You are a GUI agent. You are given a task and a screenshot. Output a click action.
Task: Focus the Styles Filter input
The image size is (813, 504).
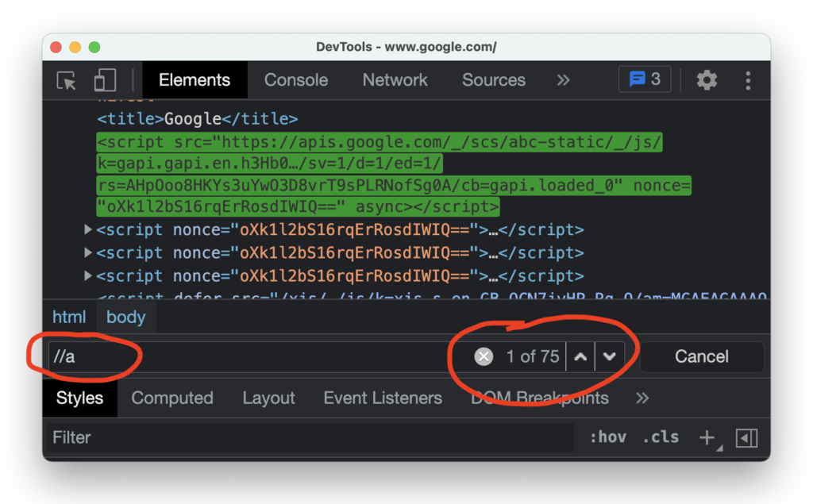click(311, 437)
